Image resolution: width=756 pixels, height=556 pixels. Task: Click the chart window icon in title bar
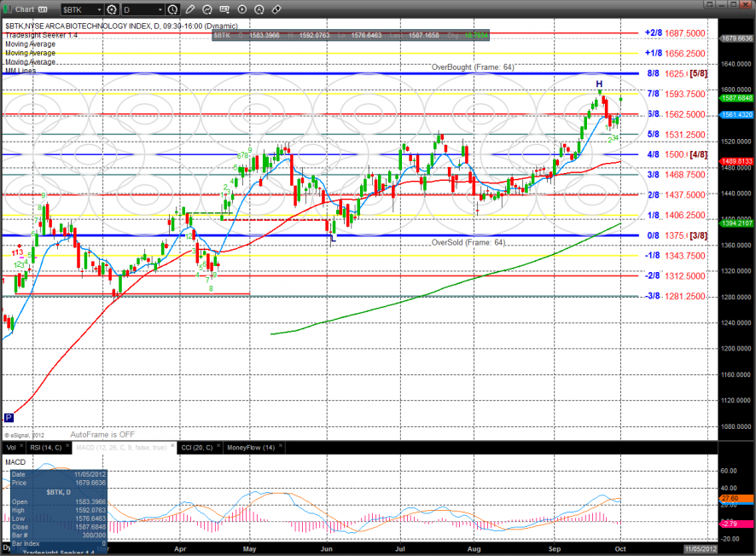tap(8, 9)
